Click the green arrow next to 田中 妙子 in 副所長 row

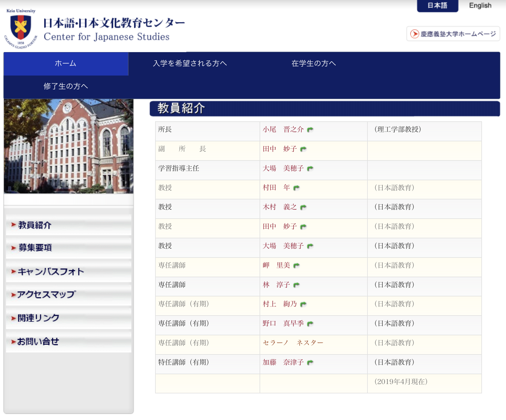303,149
